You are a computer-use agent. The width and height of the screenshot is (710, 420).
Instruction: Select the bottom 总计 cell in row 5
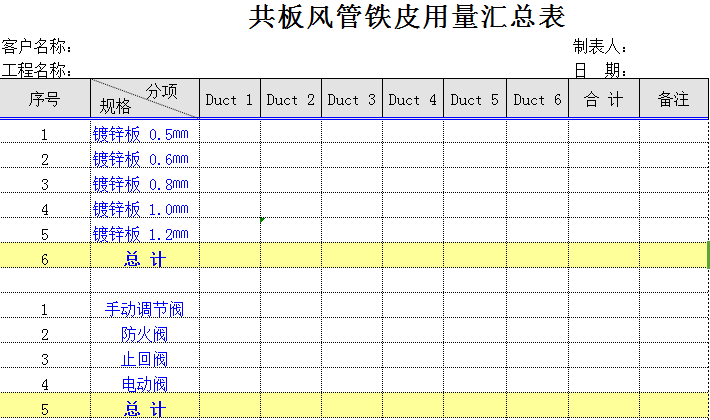point(145,405)
